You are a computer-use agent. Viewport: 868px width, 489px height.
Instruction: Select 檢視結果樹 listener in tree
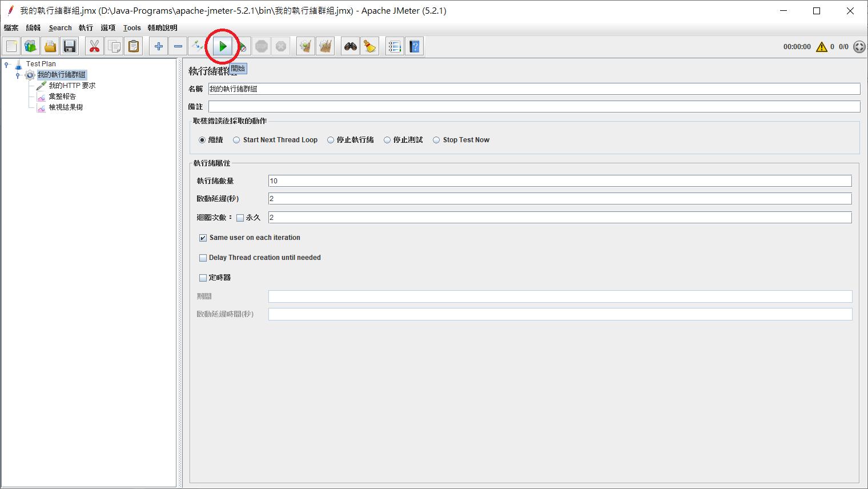[x=66, y=107]
